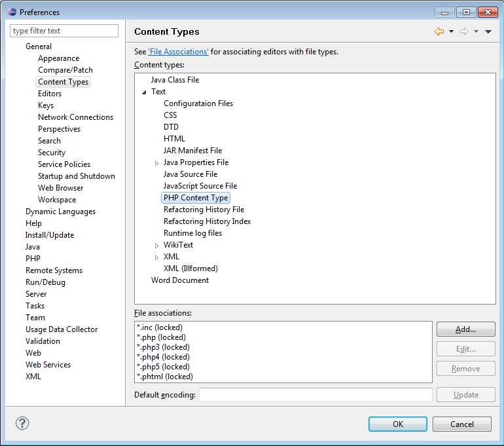504x446 pixels.
Task: Click the Default encoding text field
Action: coord(315,395)
